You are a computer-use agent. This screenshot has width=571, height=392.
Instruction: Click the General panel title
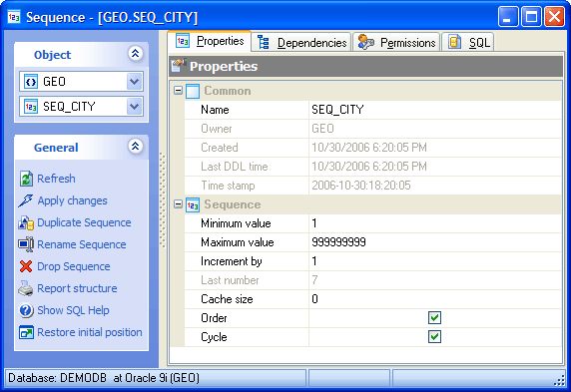point(56,148)
